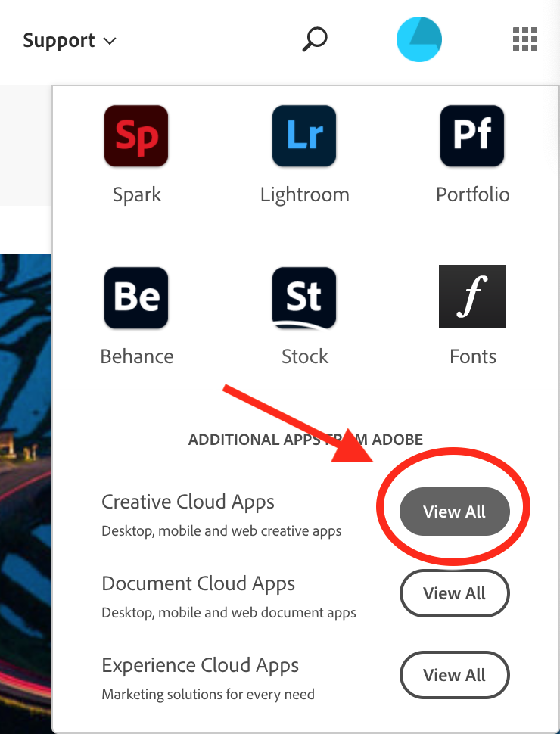Click the Lightroom label text
560x734 pixels.
[305, 194]
